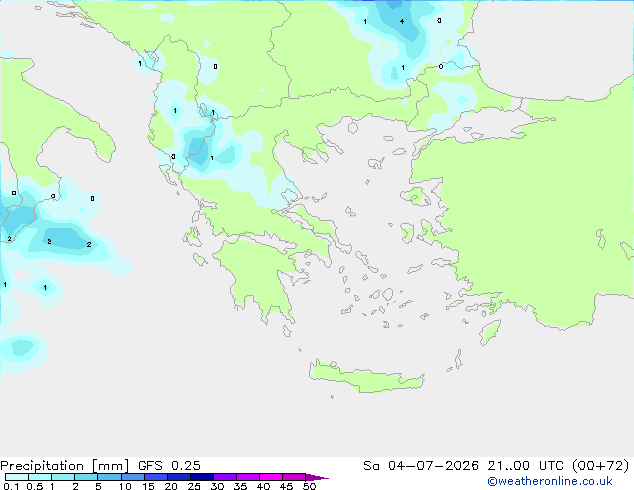Screen dimensions: 634x490
Task: Select the 20–25 mm dark blue swatch
Action: pos(178,477)
